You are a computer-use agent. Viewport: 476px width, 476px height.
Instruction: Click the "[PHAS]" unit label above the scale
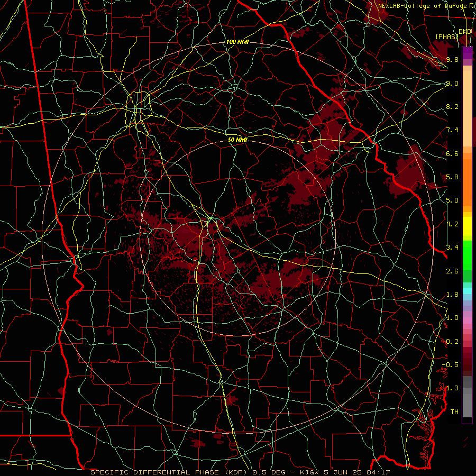447,36
